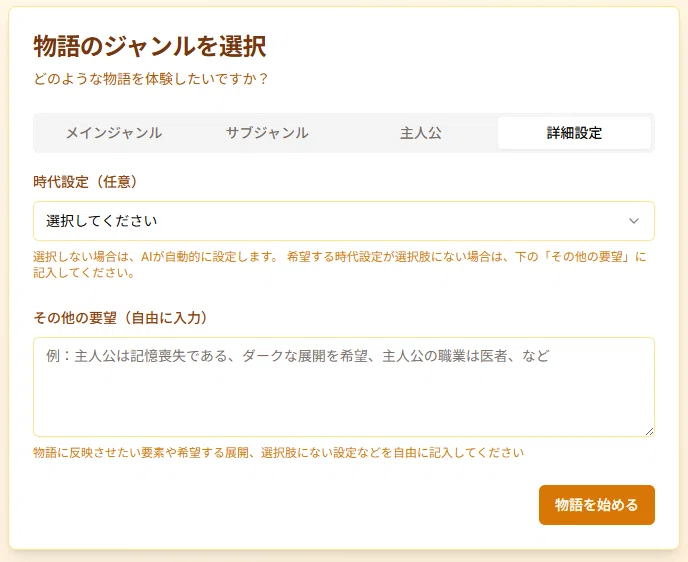Switch to the メインジャンル tab
The width and height of the screenshot is (688, 562).
point(114,133)
